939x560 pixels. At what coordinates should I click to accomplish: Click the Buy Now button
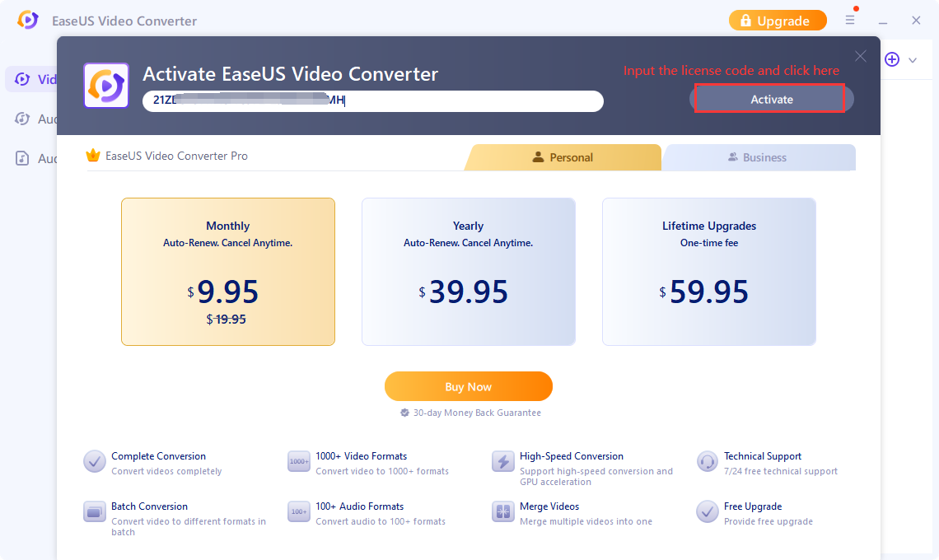(469, 386)
